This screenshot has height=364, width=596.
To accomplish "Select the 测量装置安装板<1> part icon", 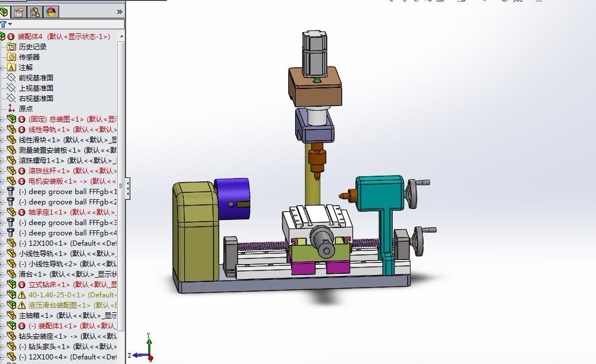I will [x=11, y=150].
